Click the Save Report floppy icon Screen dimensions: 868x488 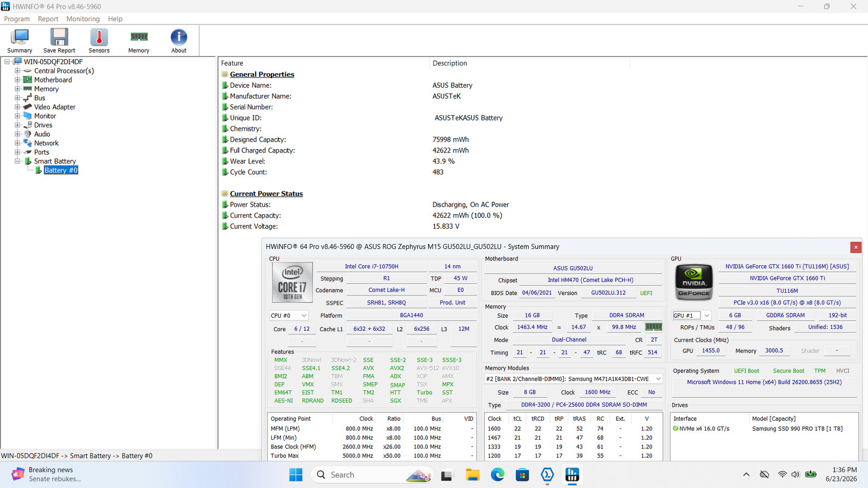click(59, 37)
